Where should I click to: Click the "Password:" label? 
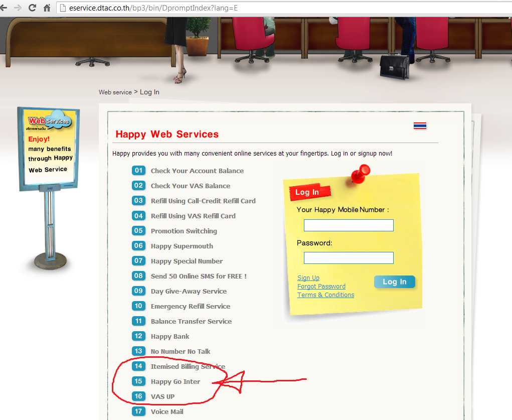pyautogui.click(x=314, y=243)
